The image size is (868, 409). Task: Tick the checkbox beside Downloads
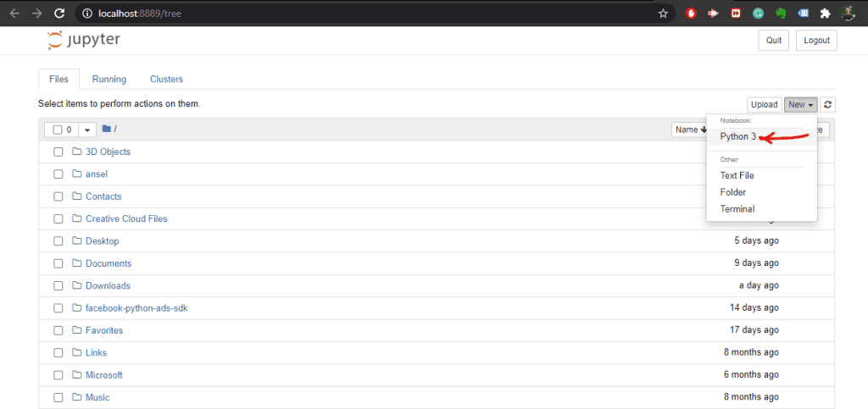(58, 285)
